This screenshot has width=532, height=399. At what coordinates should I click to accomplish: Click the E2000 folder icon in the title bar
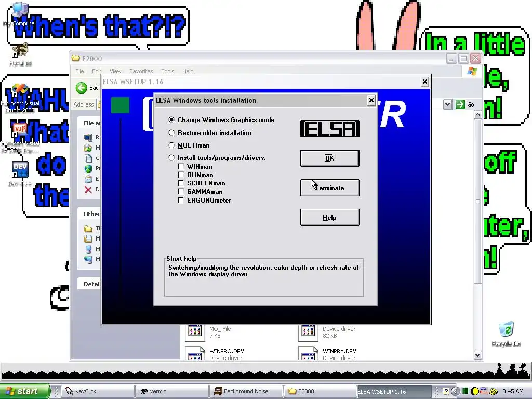pyautogui.click(x=76, y=58)
